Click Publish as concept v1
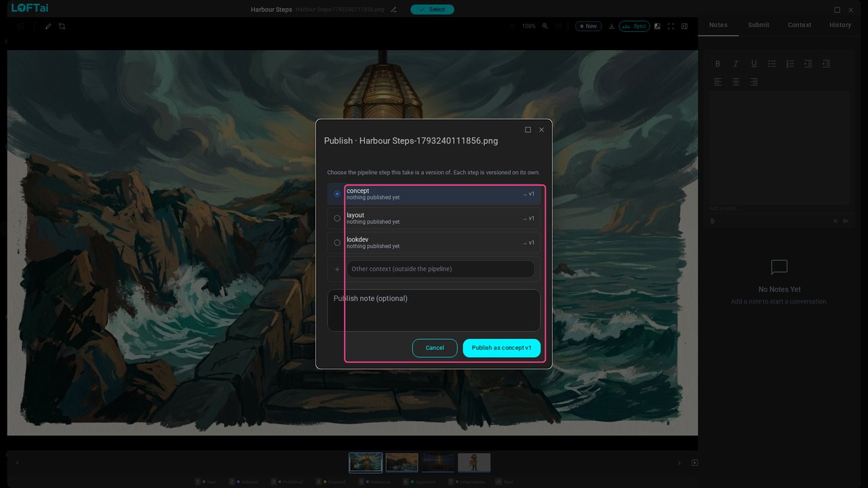 [502, 348]
